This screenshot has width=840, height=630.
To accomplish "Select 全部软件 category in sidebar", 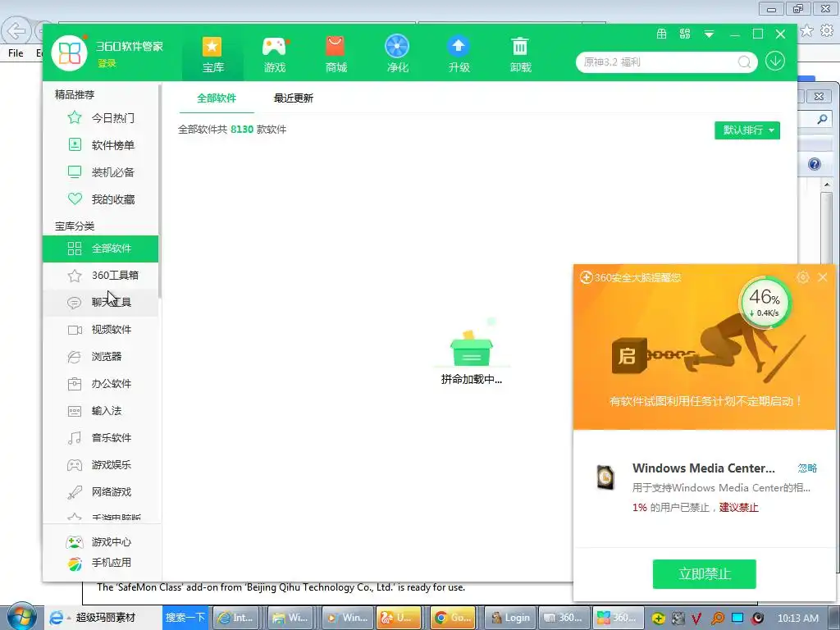I will pyautogui.click(x=101, y=249).
